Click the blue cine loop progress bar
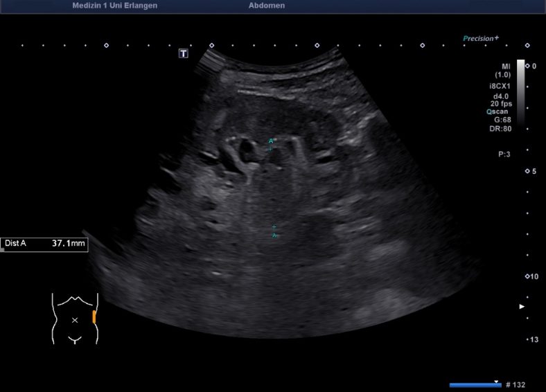 point(474,384)
